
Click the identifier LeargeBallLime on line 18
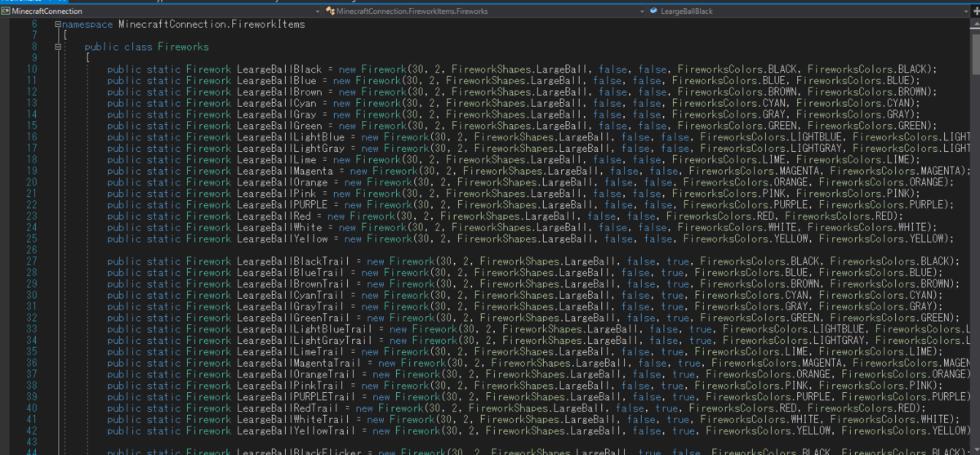[x=276, y=160]
